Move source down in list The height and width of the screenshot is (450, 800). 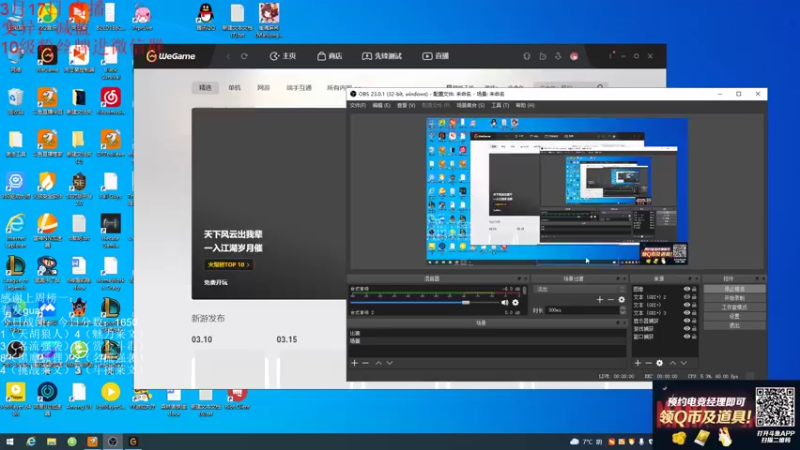684,363
